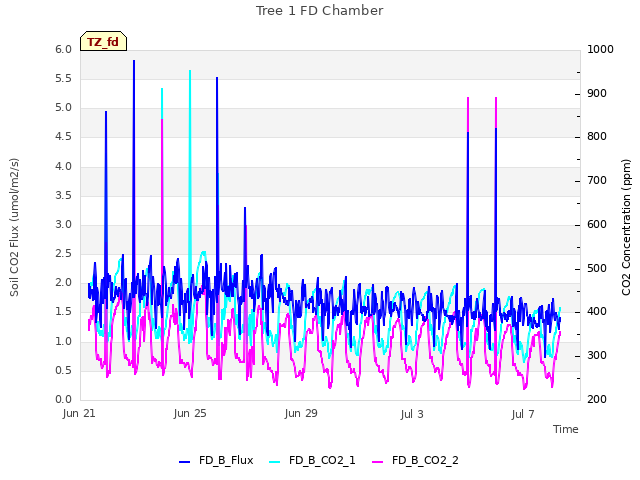
Task: Click the 2.0 left axis tick label
Action: (63, 282)
